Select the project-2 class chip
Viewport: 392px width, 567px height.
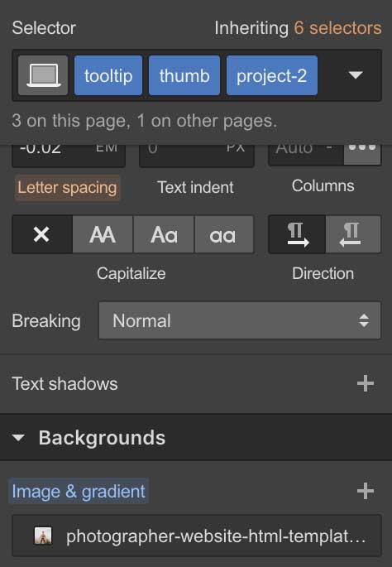[x=272, y=75]
